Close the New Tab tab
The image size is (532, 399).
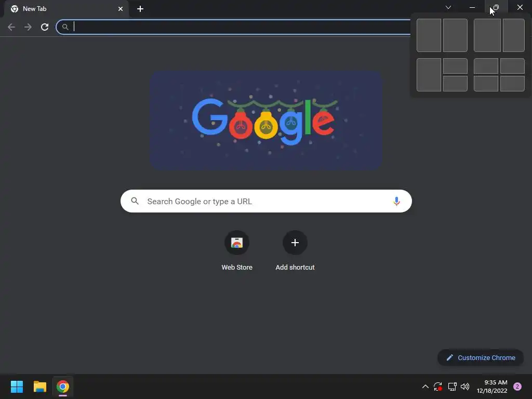click(x=121, y=9)
